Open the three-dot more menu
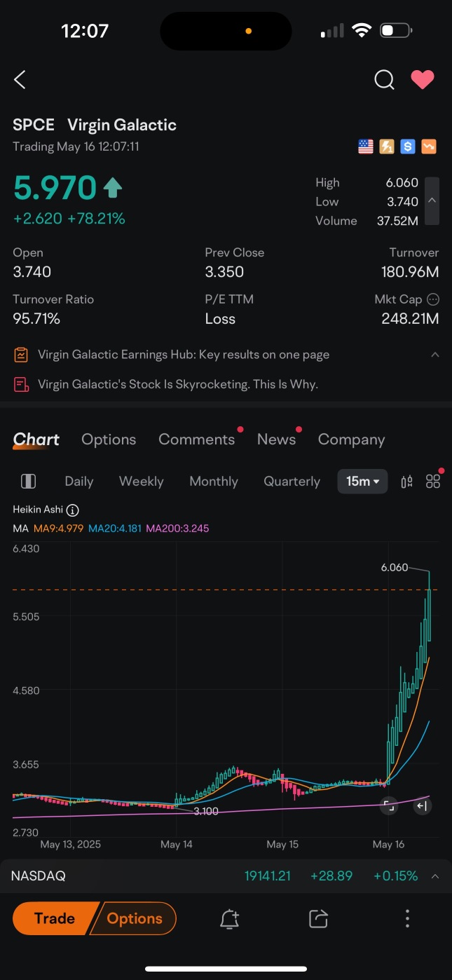The image size is (452, 980). [x=407, y=919]
